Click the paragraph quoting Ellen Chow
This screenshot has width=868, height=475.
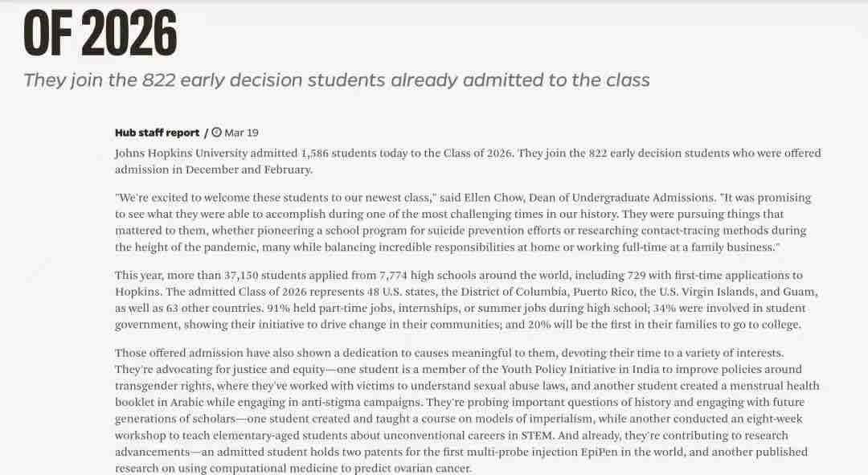coord(464,222)
